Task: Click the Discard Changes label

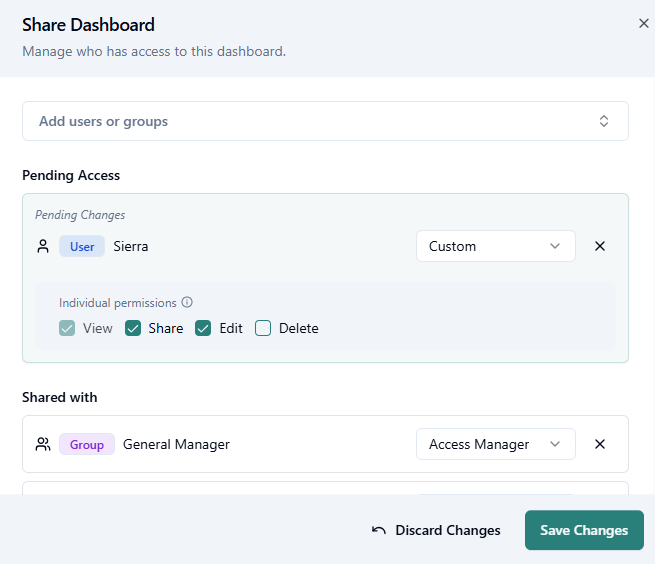Action: pyautogui.click(x=448, y=530)
